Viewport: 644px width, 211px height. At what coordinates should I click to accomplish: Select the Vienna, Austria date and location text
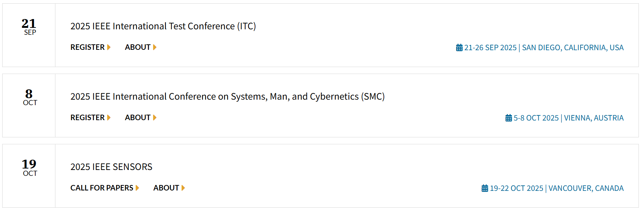(x=568, y=118)
